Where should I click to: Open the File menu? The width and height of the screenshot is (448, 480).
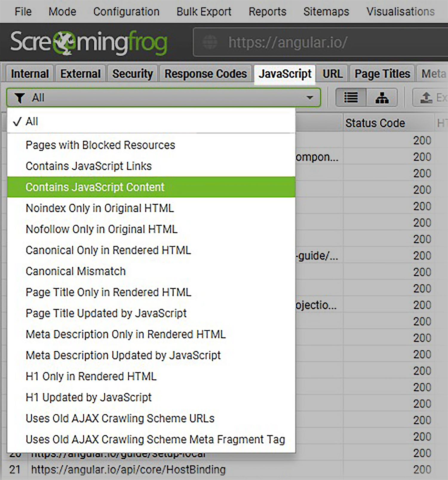(23, 12)
